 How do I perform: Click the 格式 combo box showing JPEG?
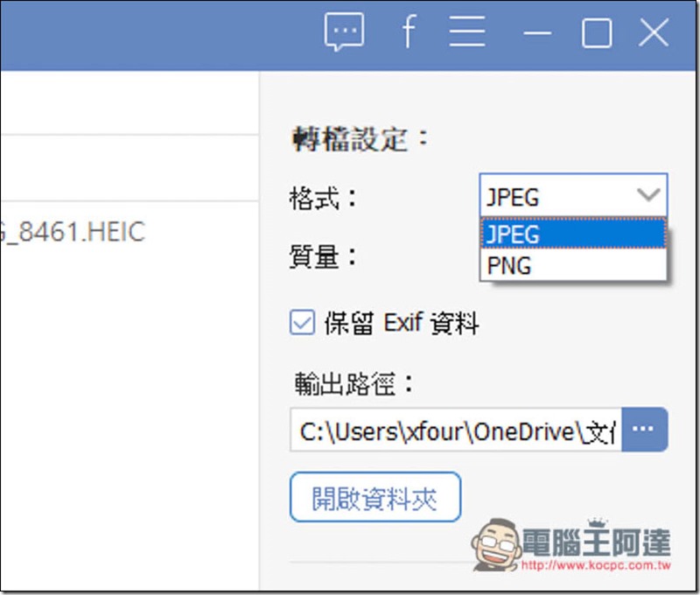point(573,195)
